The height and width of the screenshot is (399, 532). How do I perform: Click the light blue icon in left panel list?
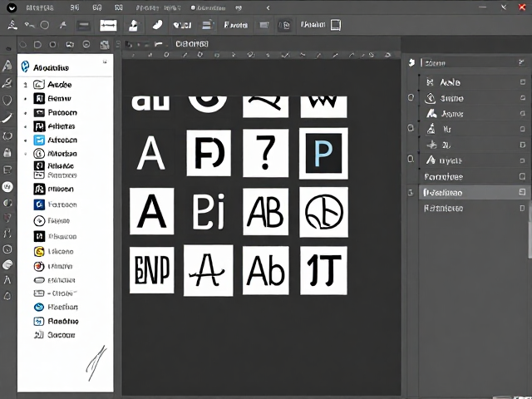(39, 140)
